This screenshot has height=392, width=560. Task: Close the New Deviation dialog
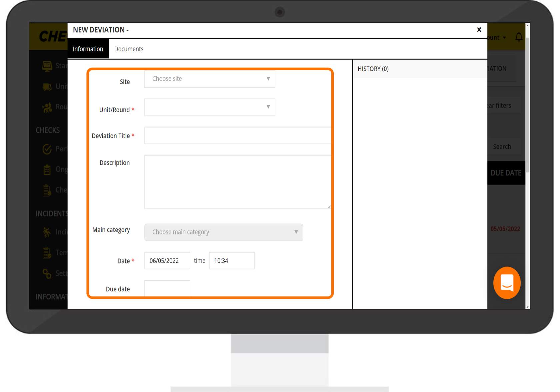[479, 30]
